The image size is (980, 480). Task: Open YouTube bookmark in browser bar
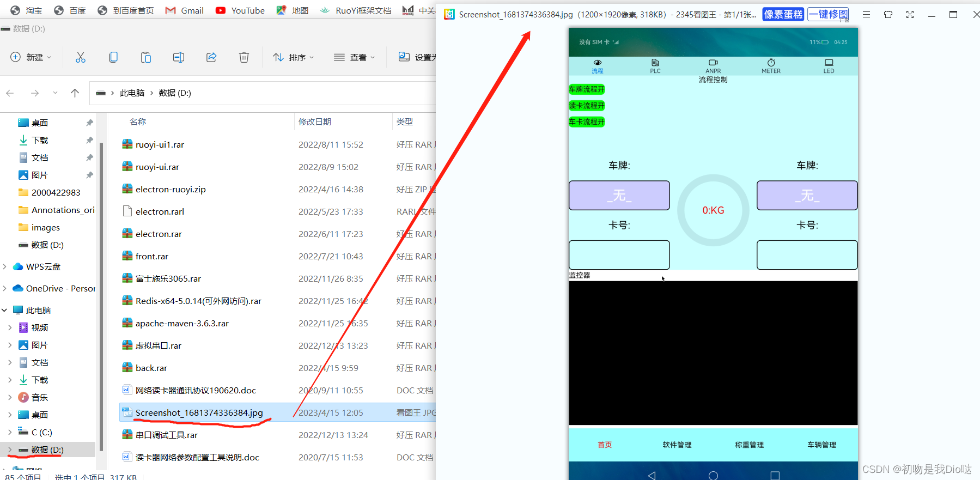pos(240,10)
